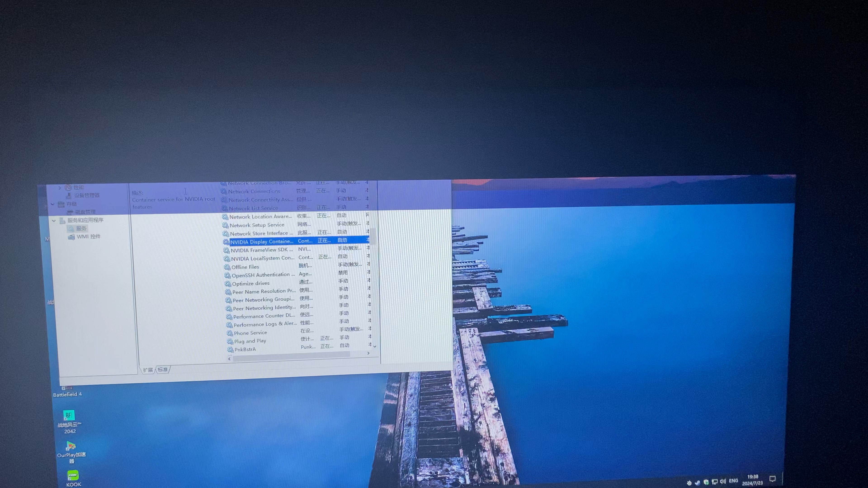The image size is (868, 488).
Task: Click the gear icon beside PnkBstrA
Action: (231, 350)
